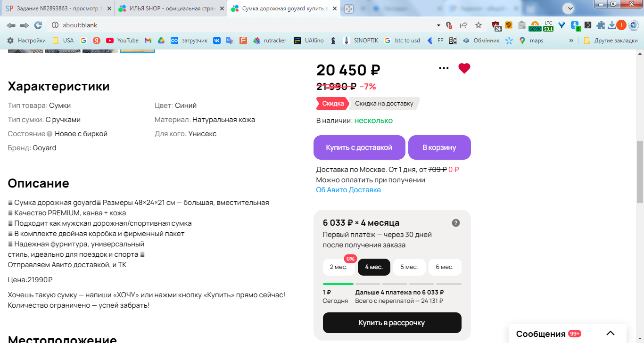Open the orange profile avatar icon

621,25
